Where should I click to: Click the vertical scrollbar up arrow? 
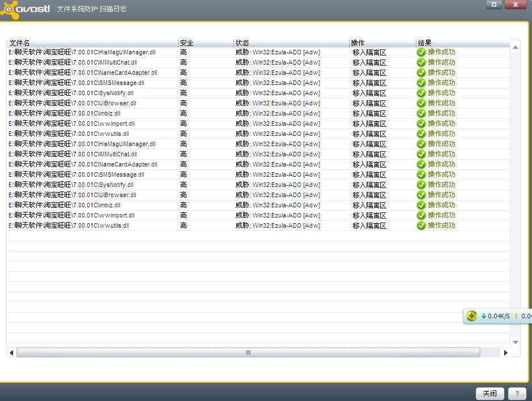(516, 47)
